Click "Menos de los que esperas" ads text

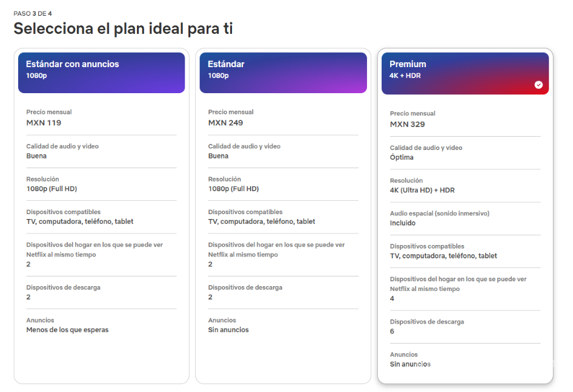[x=67, y=330]
